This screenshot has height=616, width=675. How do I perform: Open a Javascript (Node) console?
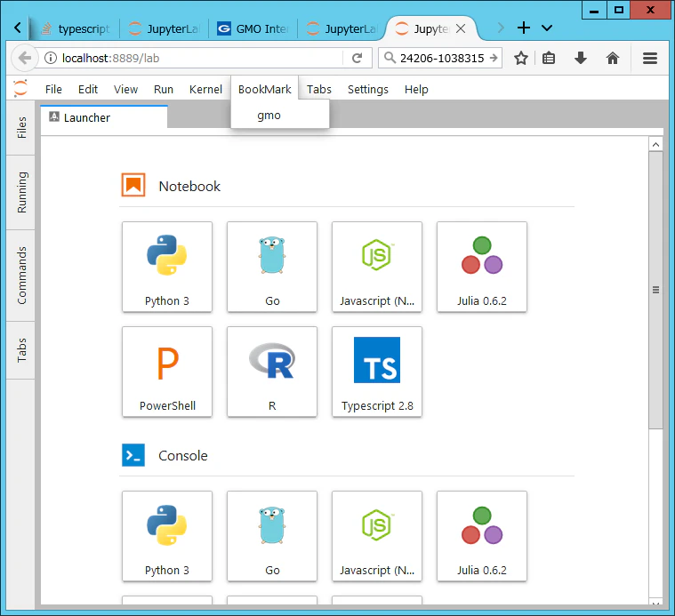[x=377, y=536]
